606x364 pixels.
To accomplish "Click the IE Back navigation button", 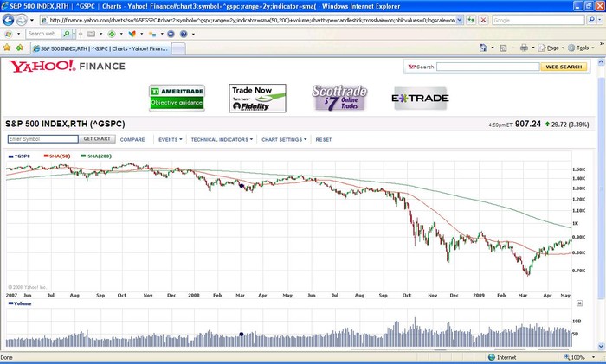I will (x=9, y=19).
